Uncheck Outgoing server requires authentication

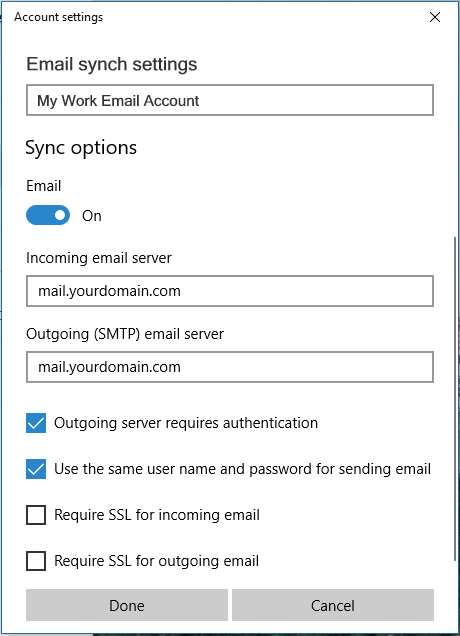[x=36, y=423]
